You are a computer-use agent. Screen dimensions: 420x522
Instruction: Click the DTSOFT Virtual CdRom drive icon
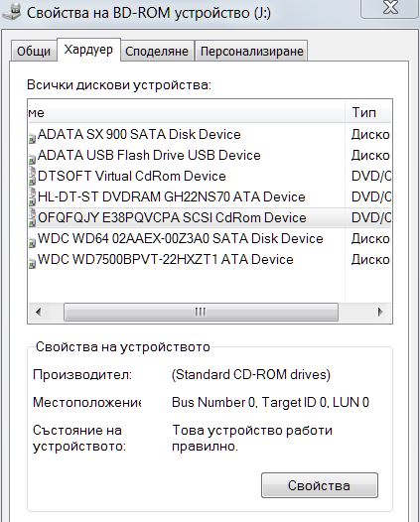click(x=32, y=176)
